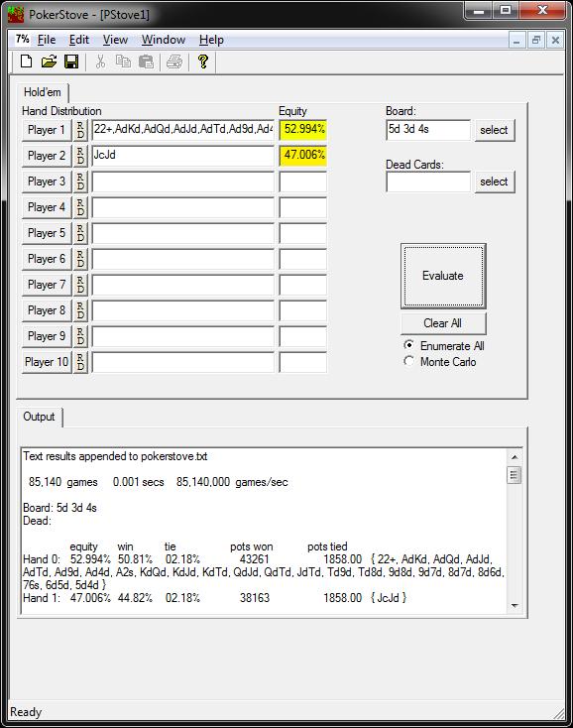Click the 7% document icon in menu bar
The image size is (573, 728).
pyautogui.click(x=22, y=39)
